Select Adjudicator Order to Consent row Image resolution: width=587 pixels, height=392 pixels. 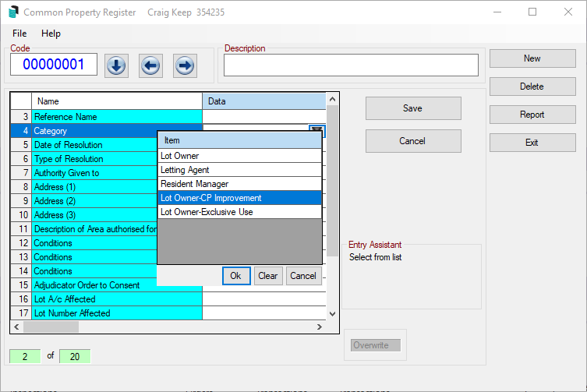point(94,285)
